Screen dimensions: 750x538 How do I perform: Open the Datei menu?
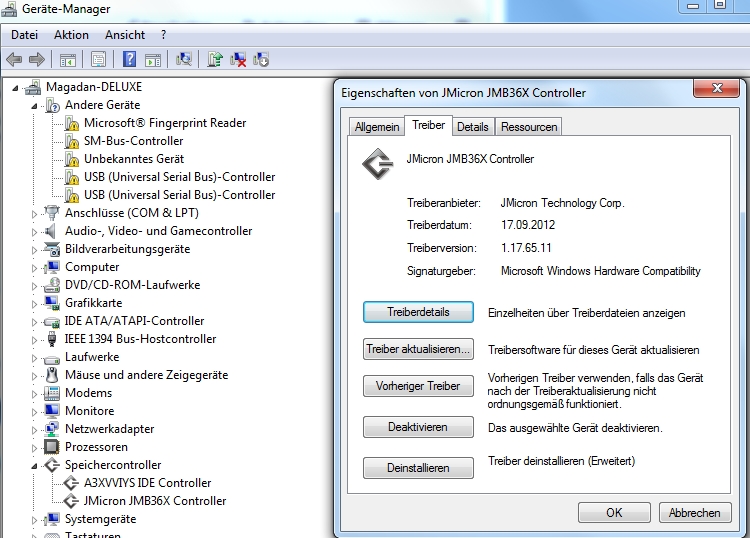click(24, 35)
